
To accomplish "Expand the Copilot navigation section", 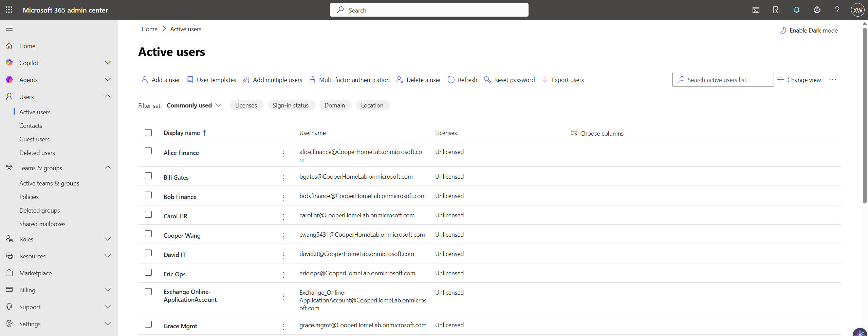I will (x=108, y=63).
